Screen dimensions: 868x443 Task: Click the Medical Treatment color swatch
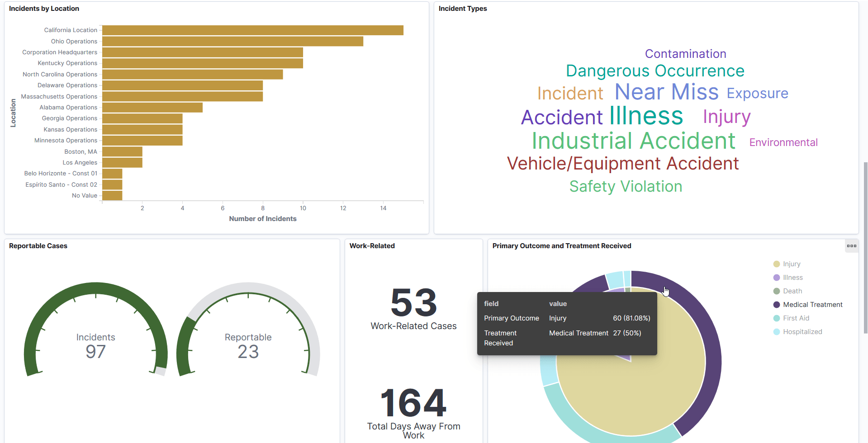pyautogui.click(x=776, y=304)
